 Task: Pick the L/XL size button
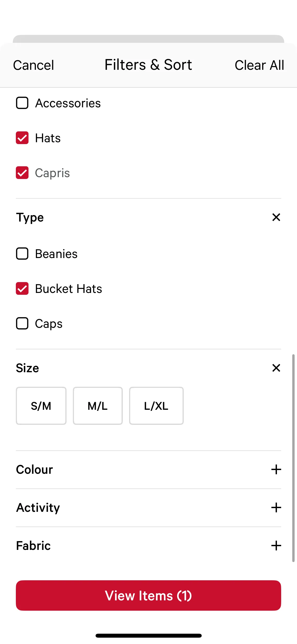click(x=156, y=406)
